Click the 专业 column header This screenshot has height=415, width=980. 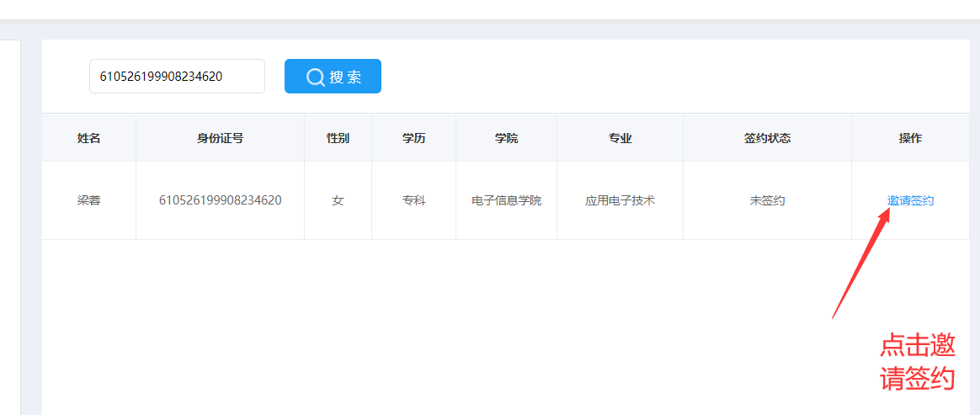pos(620,138)
